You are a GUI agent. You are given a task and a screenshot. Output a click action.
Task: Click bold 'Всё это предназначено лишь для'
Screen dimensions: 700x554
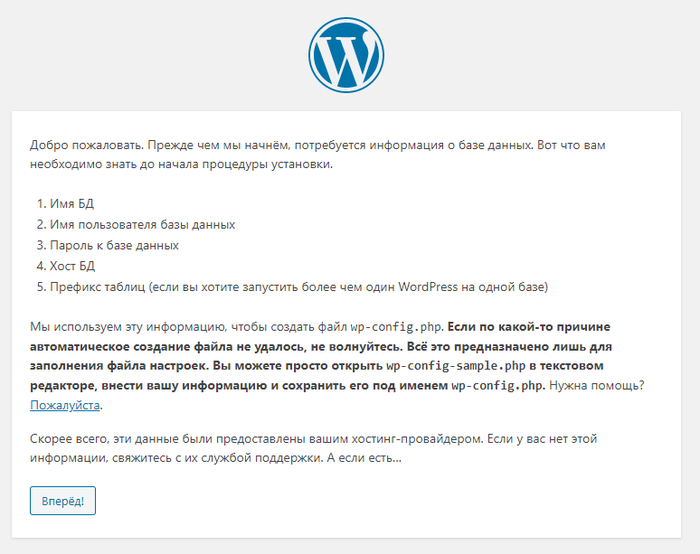click(509, 346)
